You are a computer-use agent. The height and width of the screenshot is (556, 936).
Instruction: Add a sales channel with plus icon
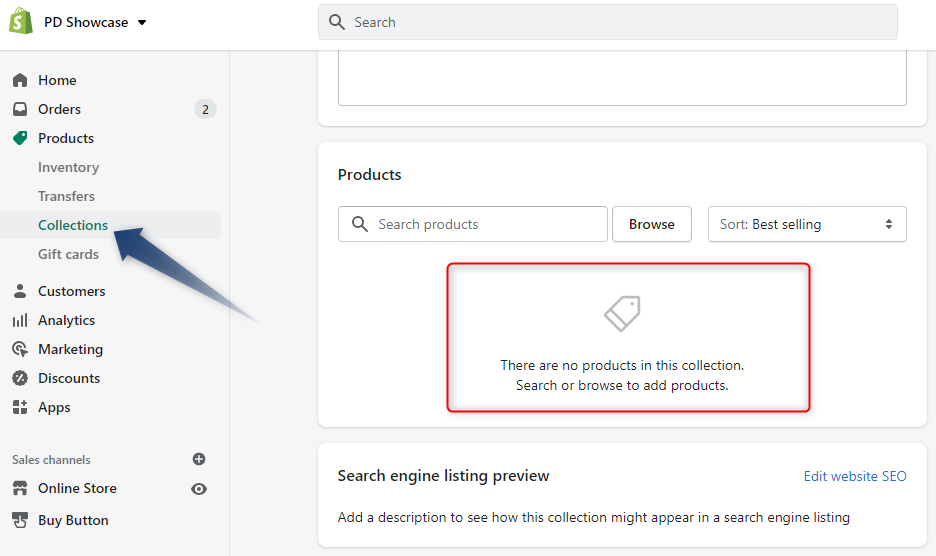199,459
